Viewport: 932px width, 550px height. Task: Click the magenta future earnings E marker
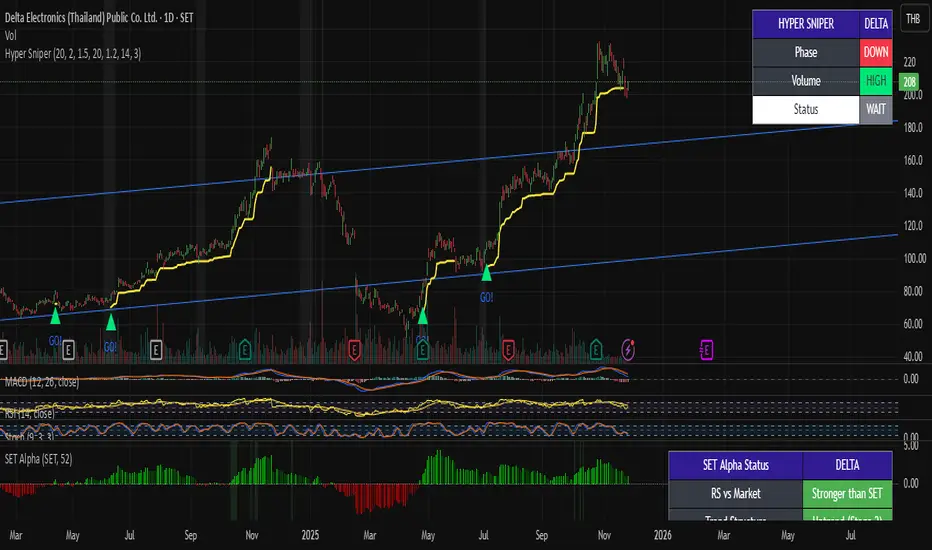[x=706, y=349]
